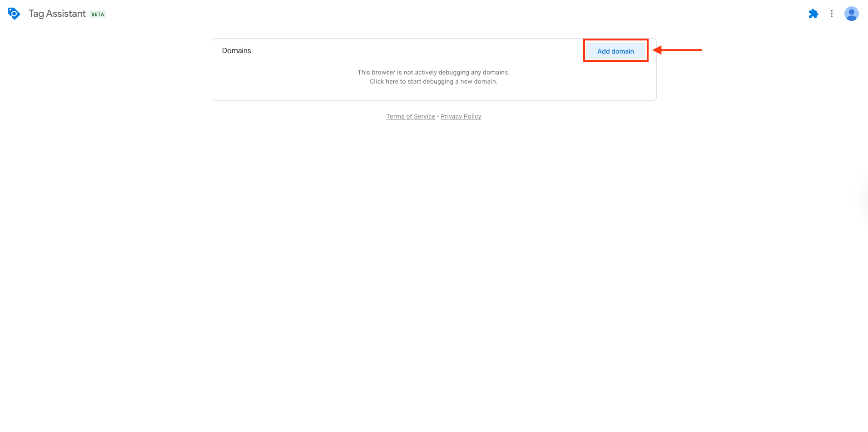Image resolution: width=868 pixels, height=432 pixels.
Task: Click the green BETA badge
Action: click(x=97, y=14)
